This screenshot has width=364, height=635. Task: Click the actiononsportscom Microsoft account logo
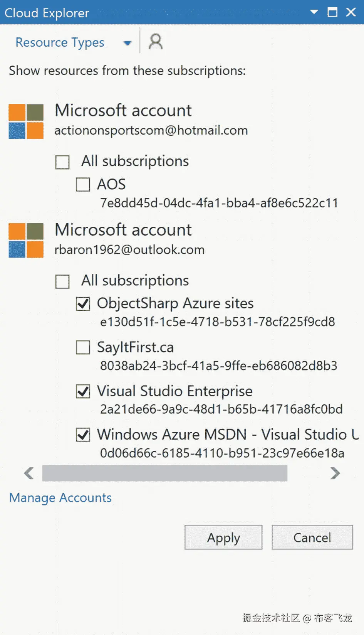point(26,121)
